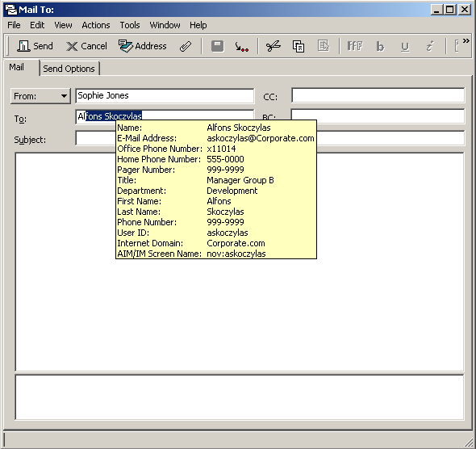Attach a file with paperclip icon
Viewport: 476px width, 449px height.
(186, 46)
